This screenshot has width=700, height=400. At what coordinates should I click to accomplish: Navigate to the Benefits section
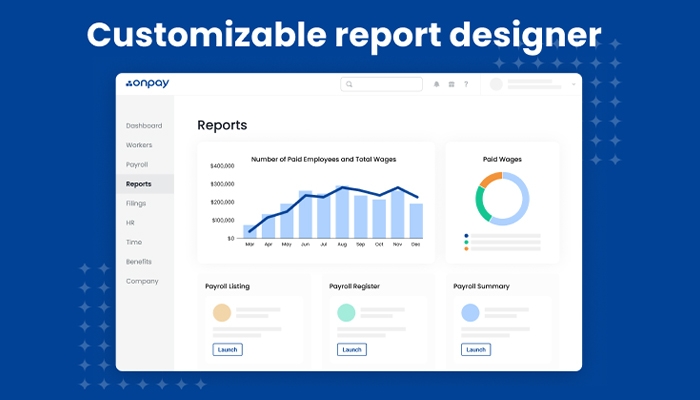coord(139,261)
